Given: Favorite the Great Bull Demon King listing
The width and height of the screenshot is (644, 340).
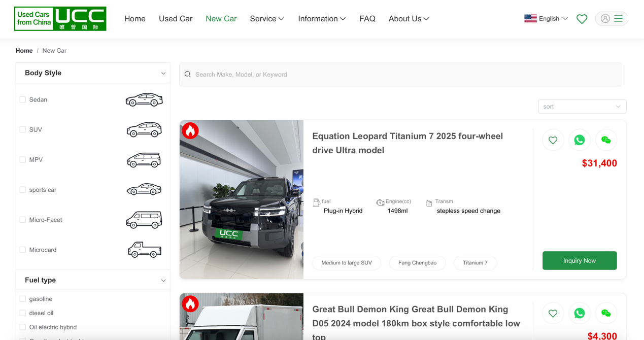Looking at the screenshot, I should click(553, 314).
